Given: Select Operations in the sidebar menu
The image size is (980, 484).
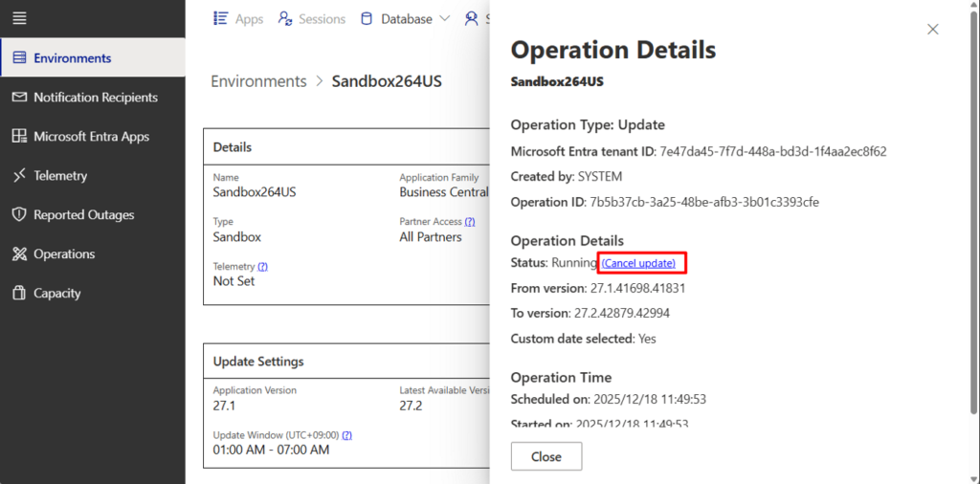Looking at the screenshot, I should coord(64,254).
